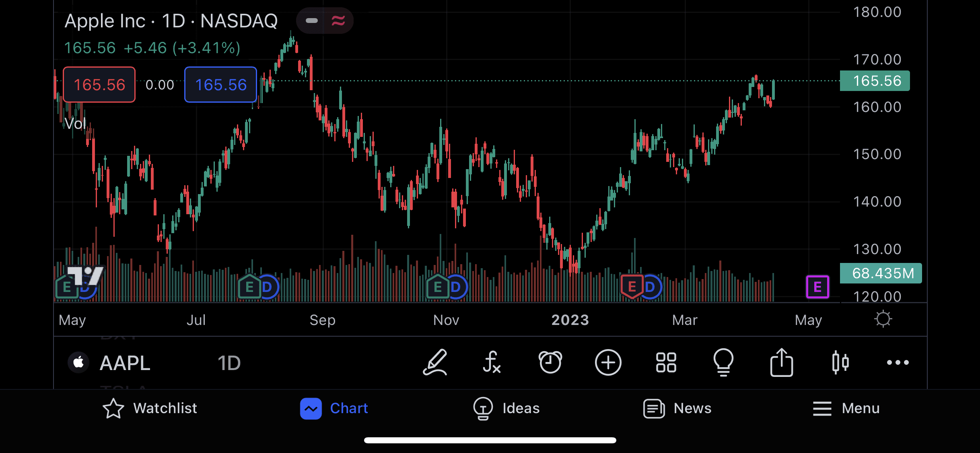Tap the red 165.56 sell button

click(x=99, y=85)
